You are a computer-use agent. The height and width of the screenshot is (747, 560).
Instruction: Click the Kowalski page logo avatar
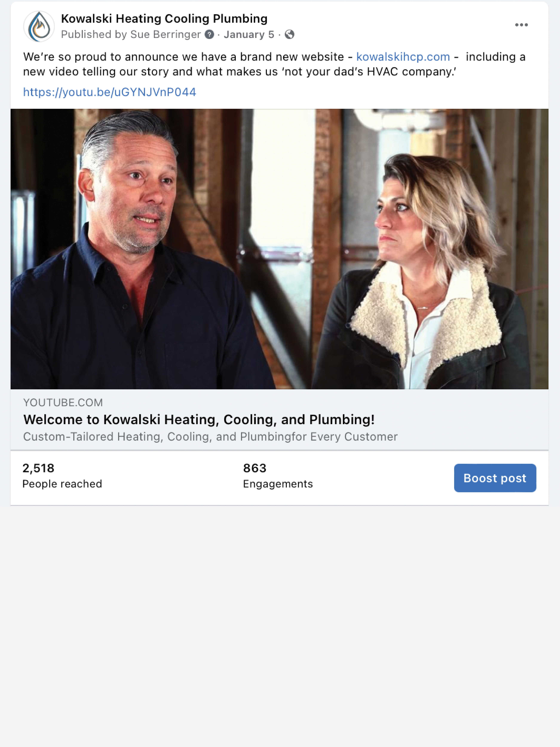click(39, 26)
